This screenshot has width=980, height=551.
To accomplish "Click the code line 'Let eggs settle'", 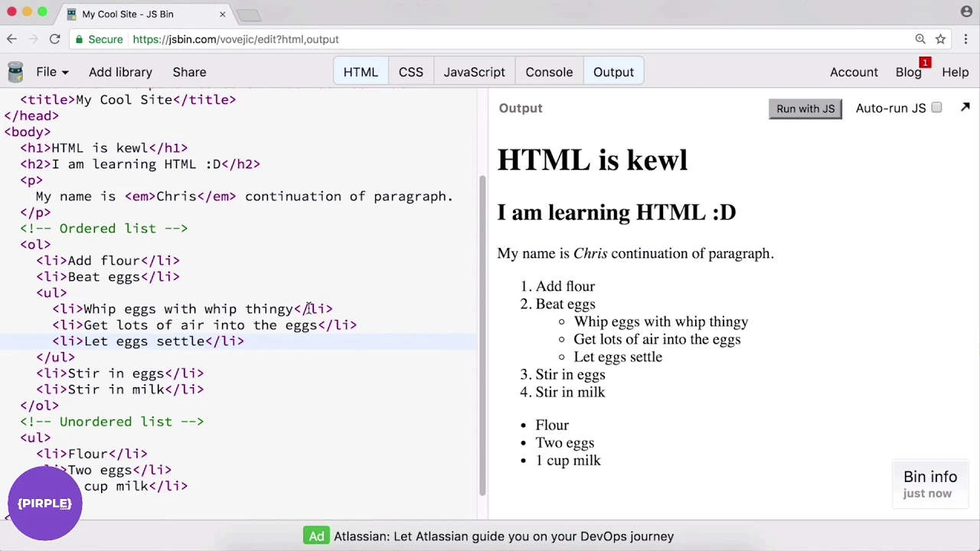I will [148, 341].
